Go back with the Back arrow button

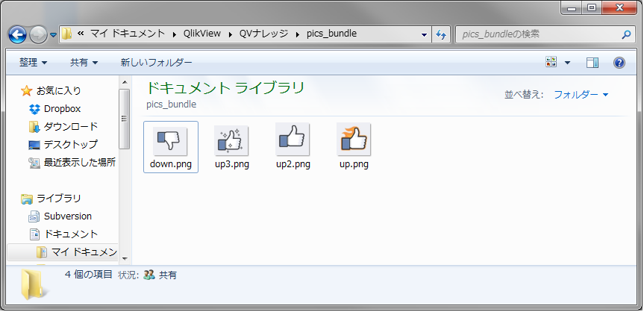click(18, 35)
